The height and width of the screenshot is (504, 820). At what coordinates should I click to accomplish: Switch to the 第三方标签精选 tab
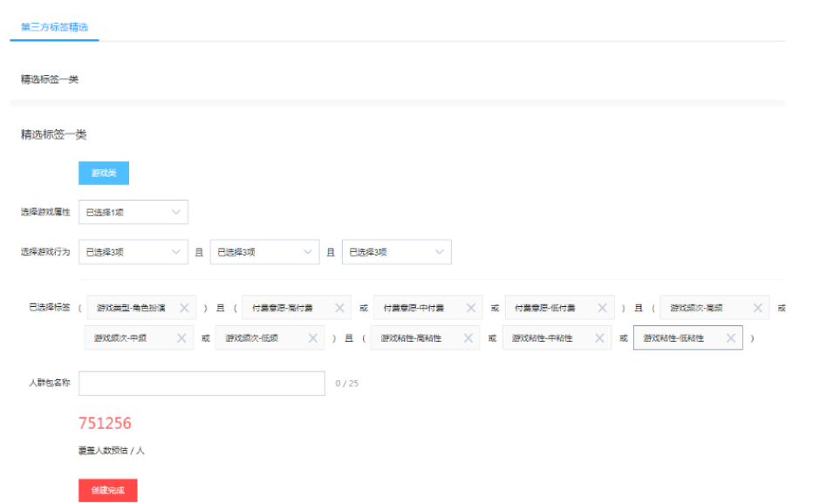pyautogui.click(x=54, y=27)
